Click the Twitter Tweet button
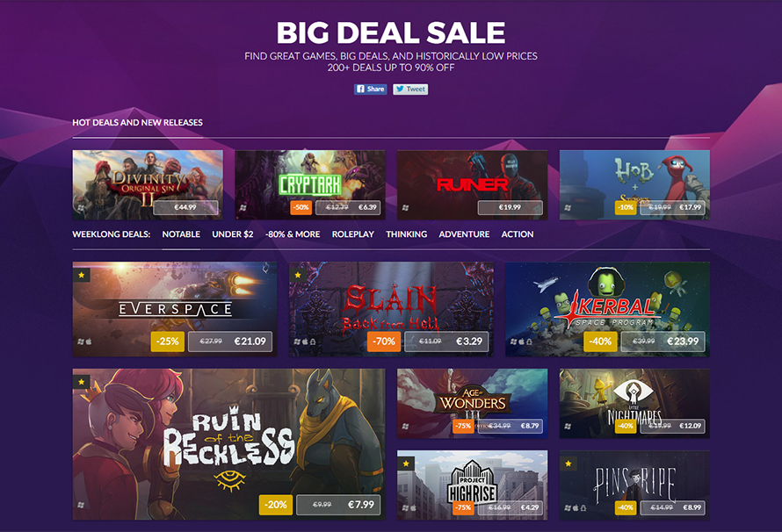782x532 pixels. 410,90
